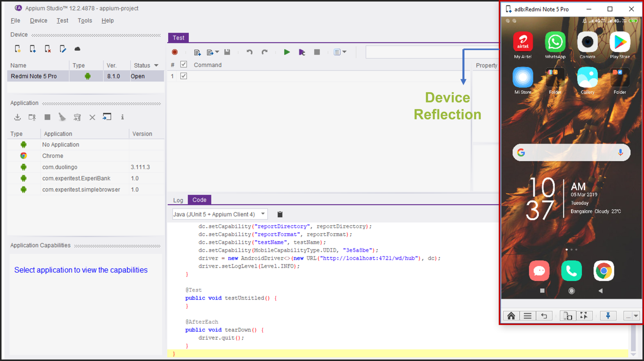Click the Record button to start recording
Viewport: 644px width, 361px height.
(x=175, y=52)
